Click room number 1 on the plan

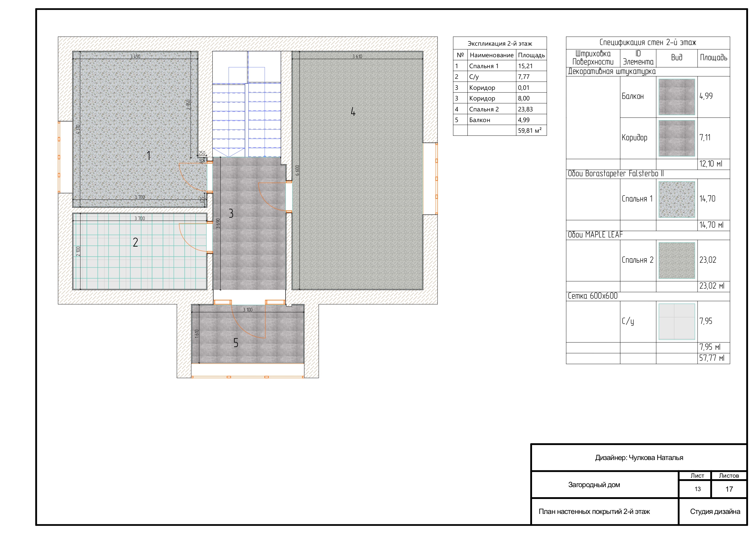[148, 156]
